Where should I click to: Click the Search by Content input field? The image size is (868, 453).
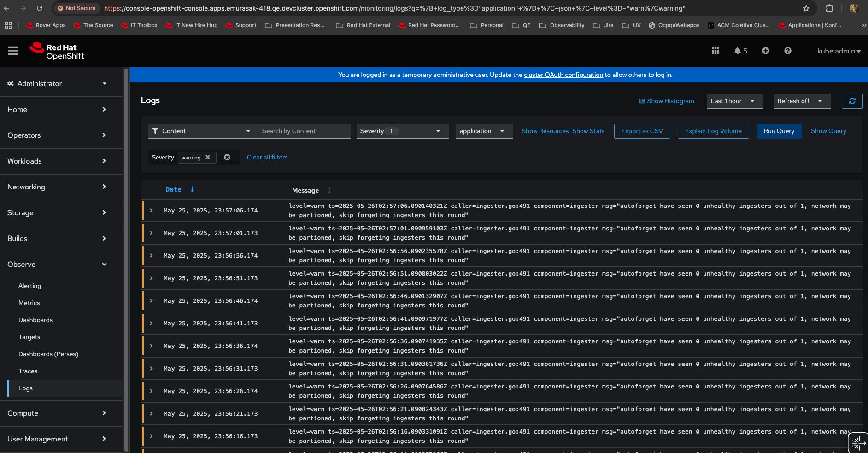(x=303, y=131)
